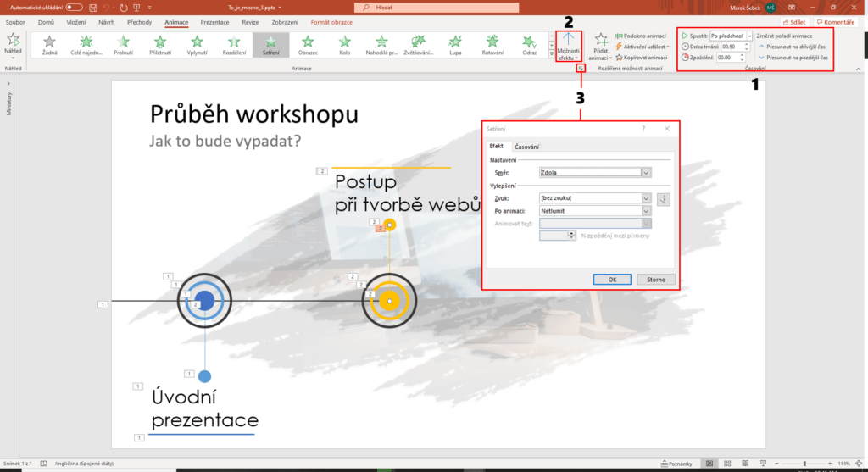Open Možnosti efektu dropdown in ribbon
Screen dimensions: 868x472
569,51
